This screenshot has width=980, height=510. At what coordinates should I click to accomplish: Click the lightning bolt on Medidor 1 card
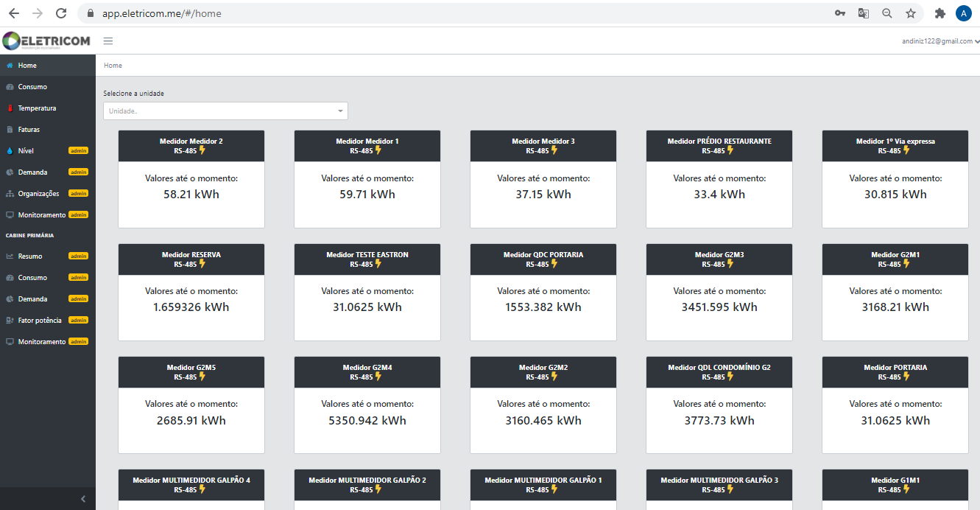pos(378,150)
